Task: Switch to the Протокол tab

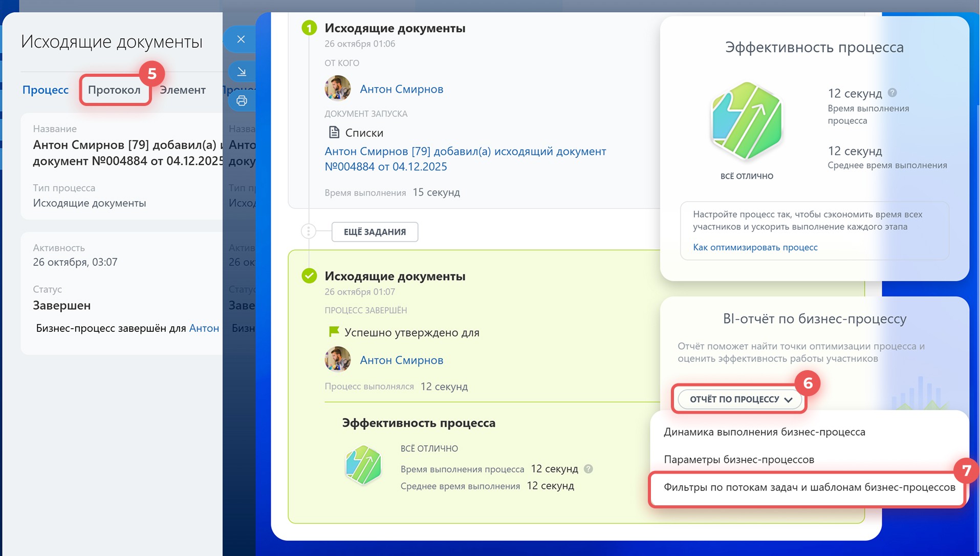Action: [x=114, y=90]
